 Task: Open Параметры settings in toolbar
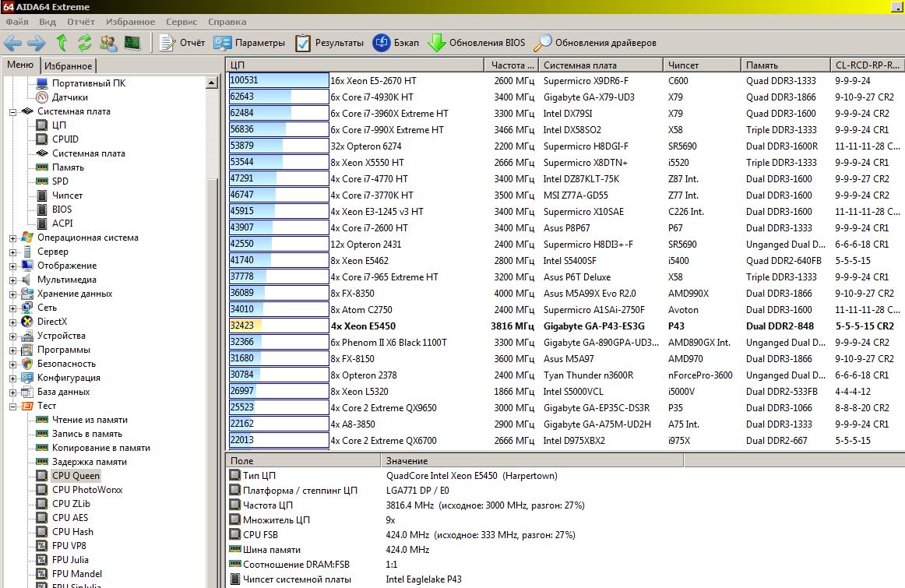[x=249, y=43]
